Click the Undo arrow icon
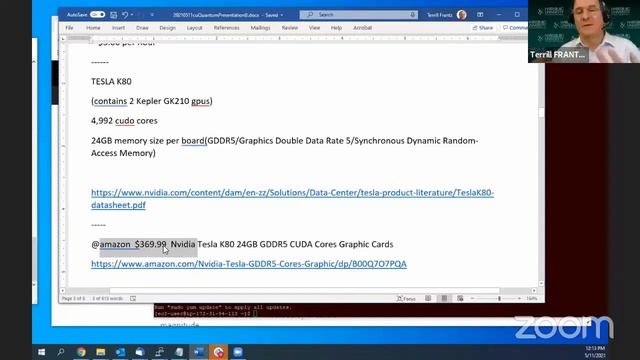The width and height of the screenshot is (640, 360). tap(125, 15)
